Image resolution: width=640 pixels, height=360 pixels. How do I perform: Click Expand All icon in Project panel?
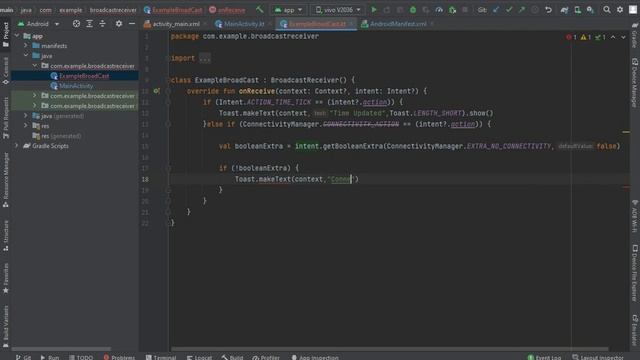coord(89,24)
